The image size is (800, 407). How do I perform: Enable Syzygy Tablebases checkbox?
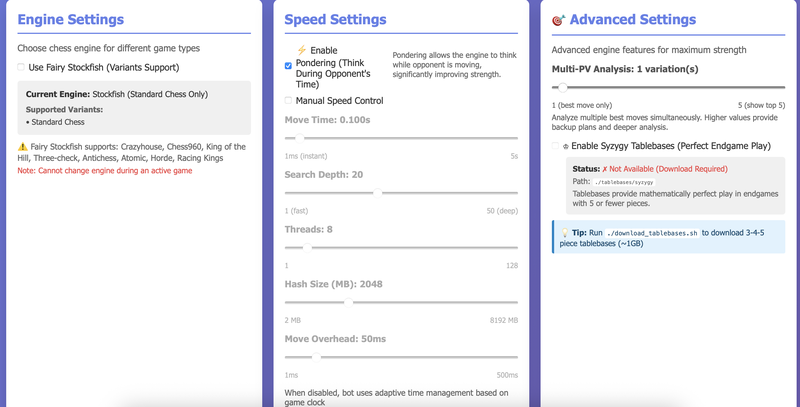click(556, 146)
